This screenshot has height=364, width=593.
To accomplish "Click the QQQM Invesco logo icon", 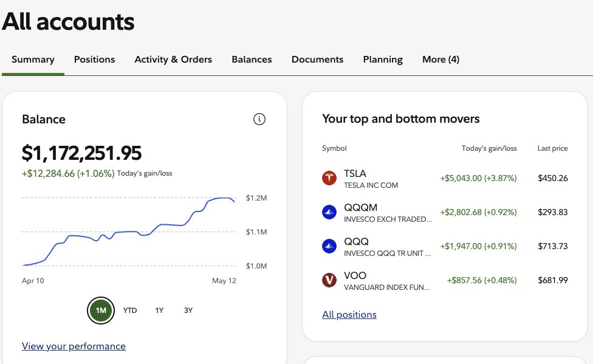I will 329,212.
